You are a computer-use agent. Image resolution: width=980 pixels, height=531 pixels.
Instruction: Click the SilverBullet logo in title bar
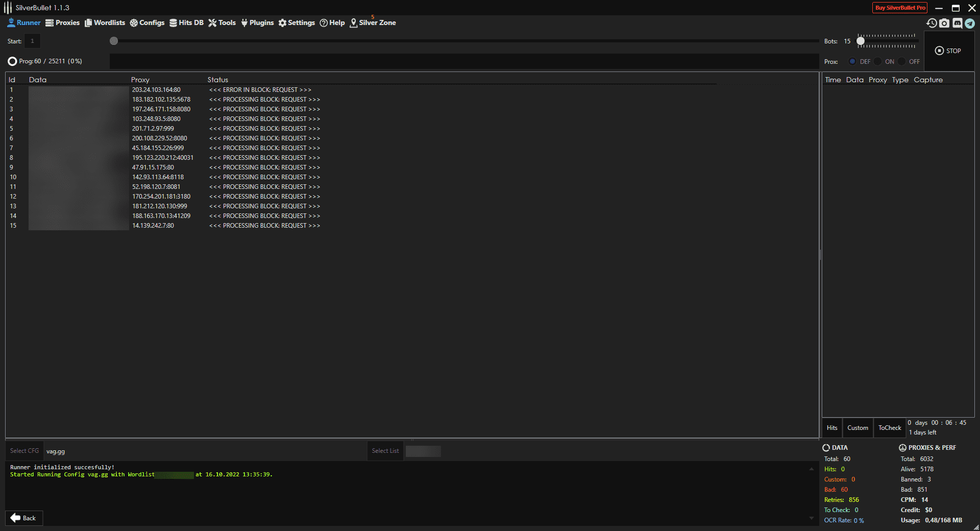[x=8, y=8]
